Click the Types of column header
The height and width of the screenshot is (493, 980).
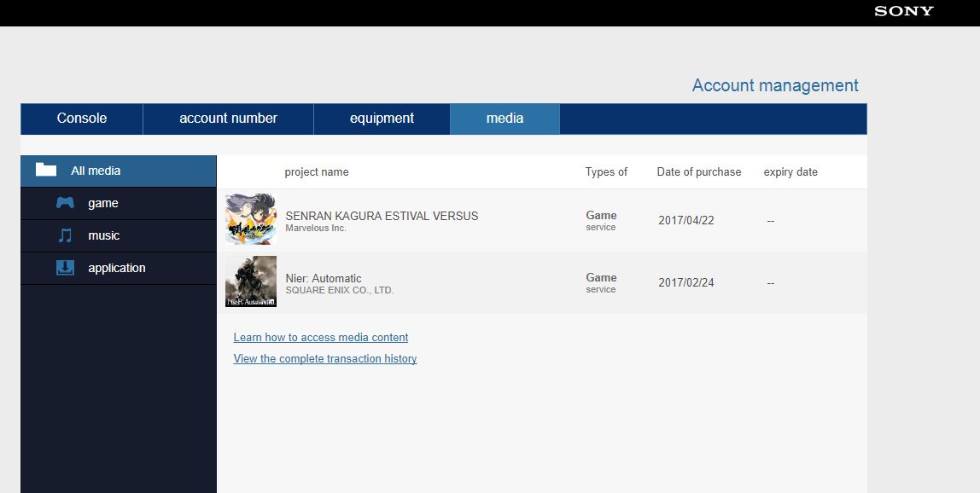[606, 171]
